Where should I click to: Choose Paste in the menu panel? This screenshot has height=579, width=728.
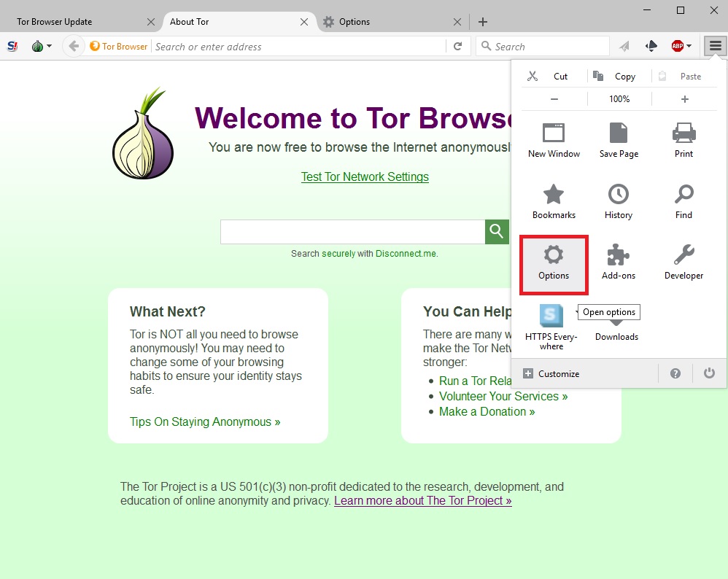tap(684, 76)
